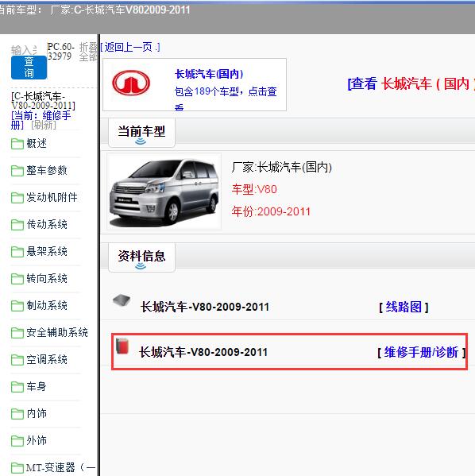Click the red repair manual book icon
Viewport: 475px width, 476px height.
point(122,346)
